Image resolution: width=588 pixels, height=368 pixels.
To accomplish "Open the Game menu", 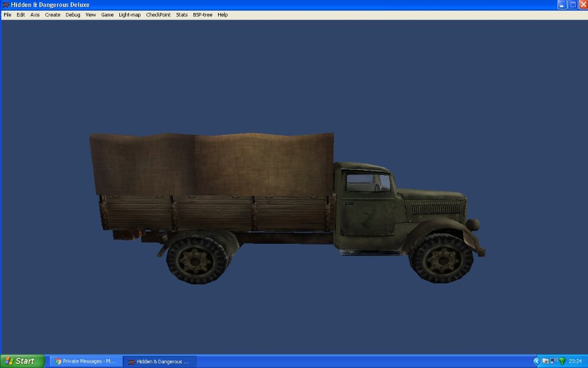I will coord(107,15).
